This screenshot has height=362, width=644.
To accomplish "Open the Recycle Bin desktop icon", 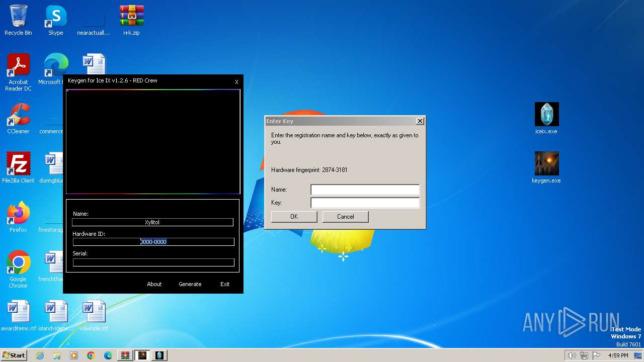I will [18, 20].
